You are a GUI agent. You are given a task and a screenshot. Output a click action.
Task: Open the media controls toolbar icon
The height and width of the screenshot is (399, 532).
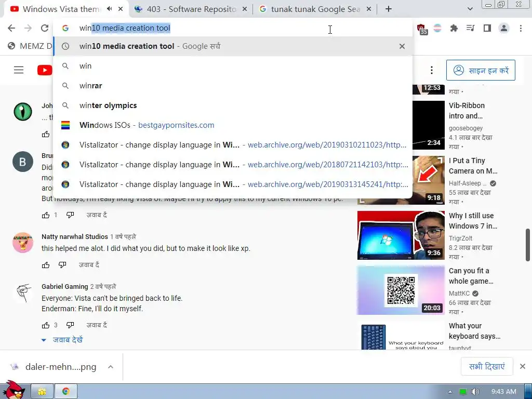[x=470, y=28]
